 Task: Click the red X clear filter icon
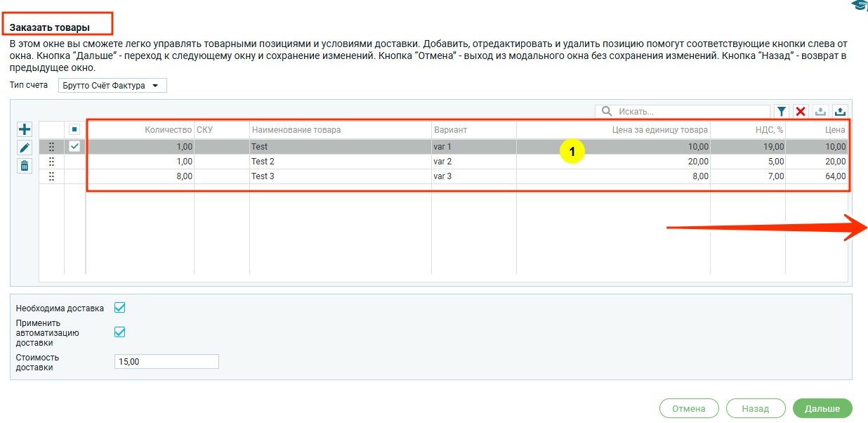point(801,112)
